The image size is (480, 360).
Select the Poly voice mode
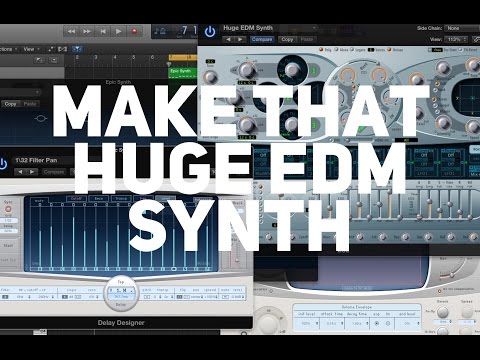tap(321, 50)
